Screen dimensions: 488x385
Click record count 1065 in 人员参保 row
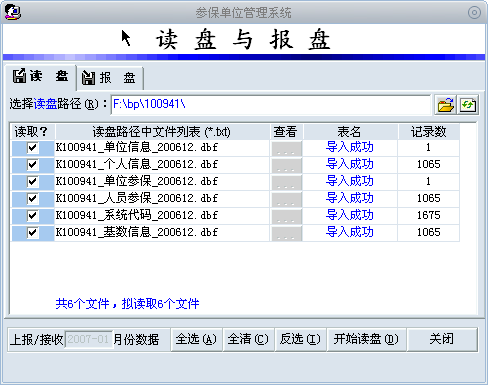click(429, 198)
